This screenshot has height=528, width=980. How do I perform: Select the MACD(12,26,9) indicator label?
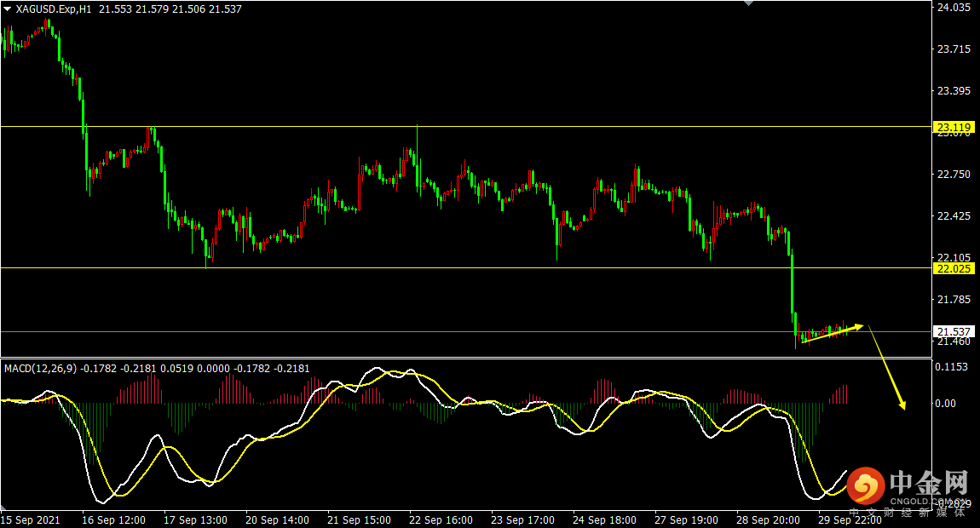[x=40, y=369]
